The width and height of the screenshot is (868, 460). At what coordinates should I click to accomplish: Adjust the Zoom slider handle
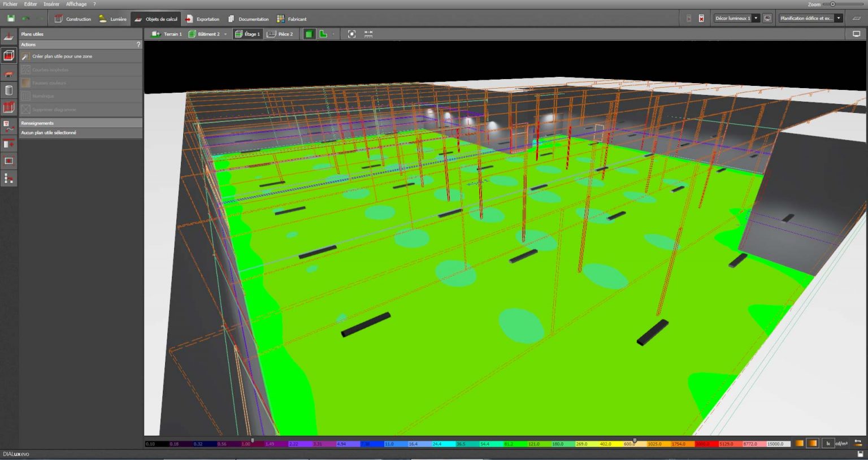pyautogui.click(x=832, y=4)
